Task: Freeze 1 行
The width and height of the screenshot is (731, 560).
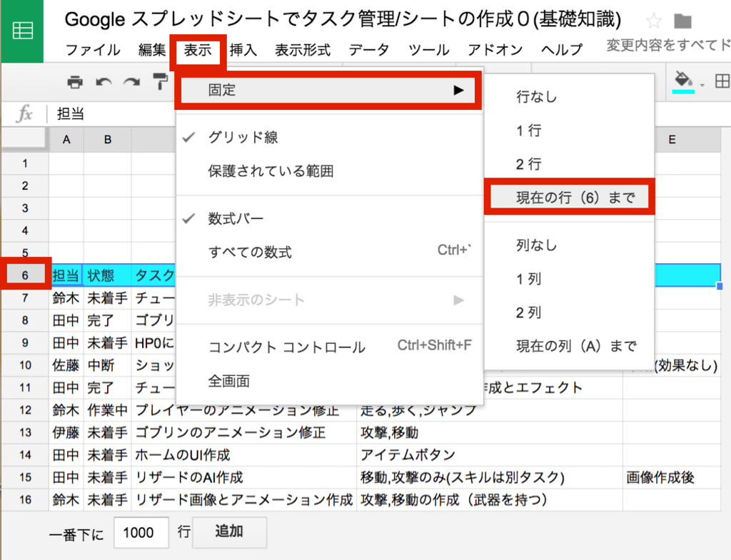Action: point(569,131)
